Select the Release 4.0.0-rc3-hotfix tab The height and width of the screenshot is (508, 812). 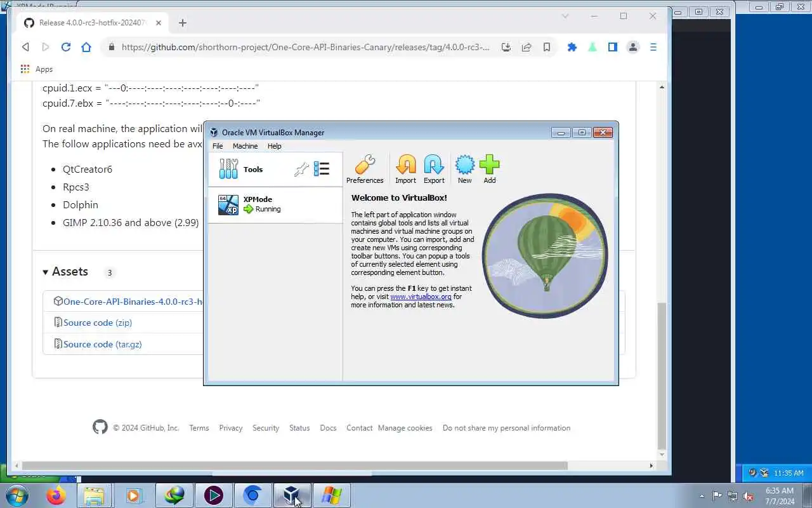pyautogui.click(x=92, y=23)
